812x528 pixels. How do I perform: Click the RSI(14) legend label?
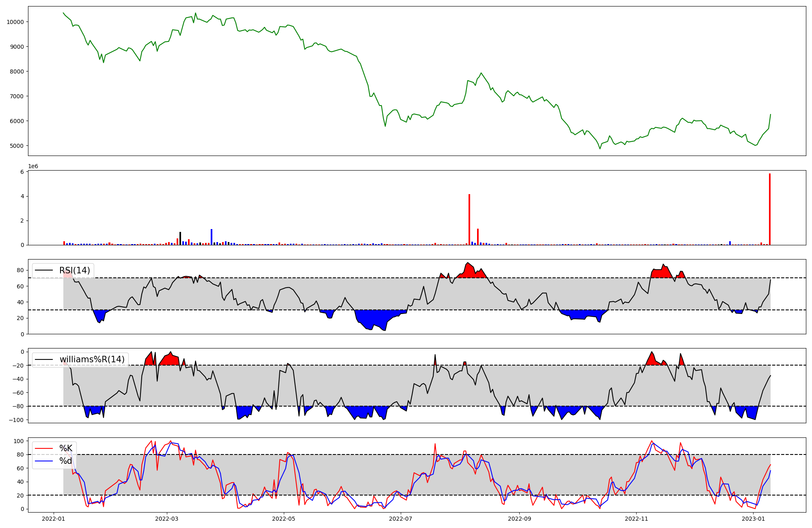point(75,270)
